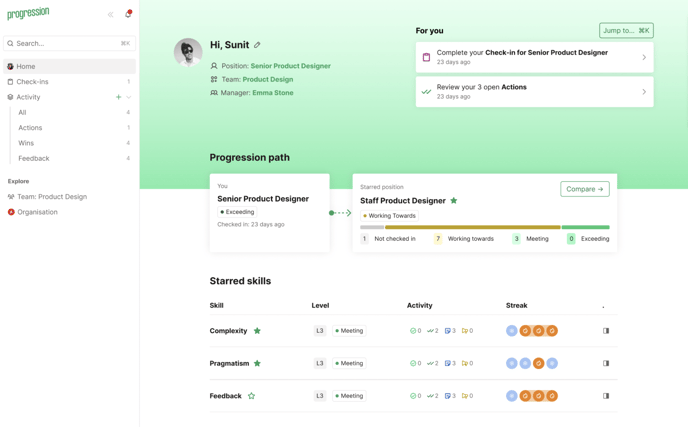
Task: Open the notifications bell
Action: pos(128,14)
